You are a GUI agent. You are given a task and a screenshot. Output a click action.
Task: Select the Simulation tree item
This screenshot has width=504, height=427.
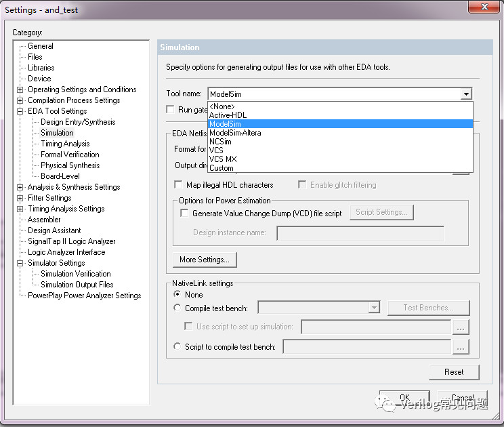[57, 133]
